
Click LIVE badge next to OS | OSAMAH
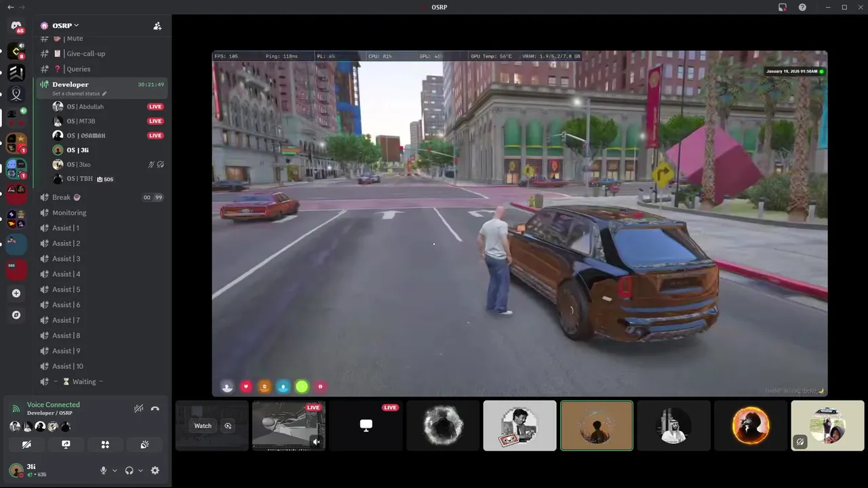[x=155, y=136]
